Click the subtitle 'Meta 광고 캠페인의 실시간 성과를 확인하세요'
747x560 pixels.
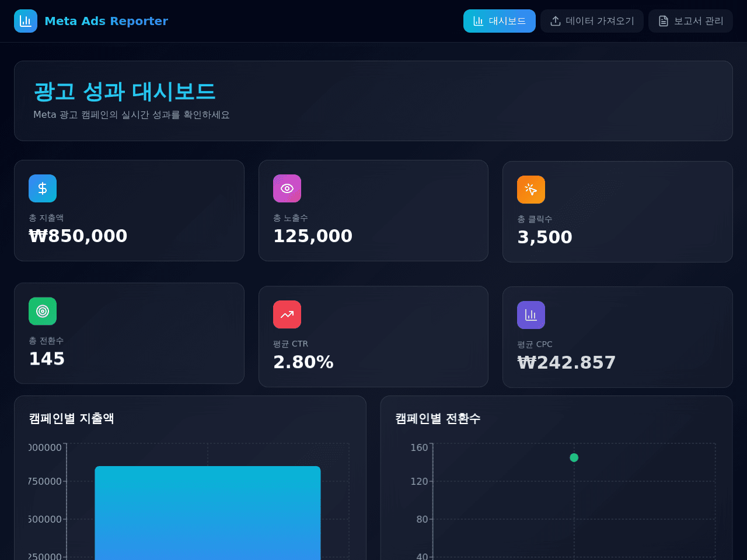coord(131,115)
